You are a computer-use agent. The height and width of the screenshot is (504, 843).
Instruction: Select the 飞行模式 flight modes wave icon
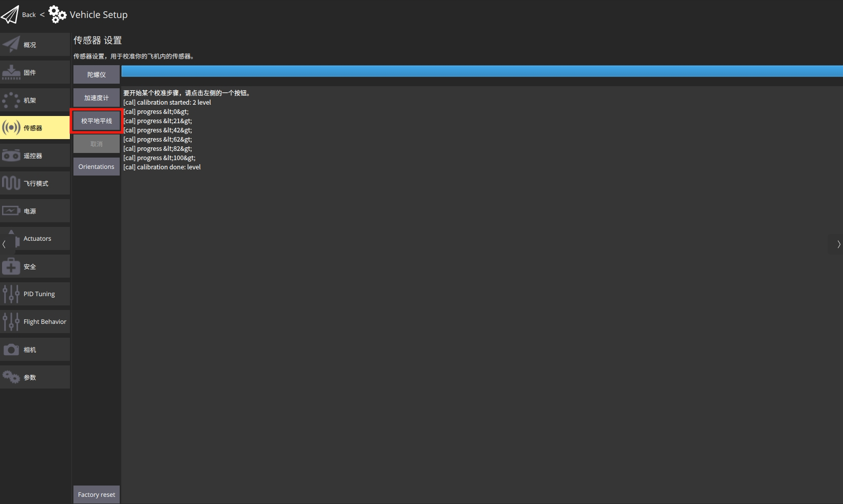coord(11,183)
